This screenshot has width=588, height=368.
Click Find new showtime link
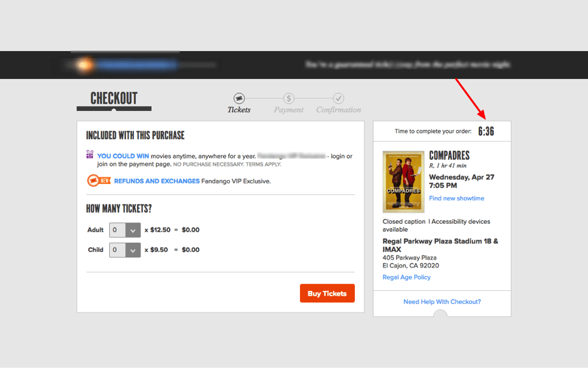[x=457, y=198]
